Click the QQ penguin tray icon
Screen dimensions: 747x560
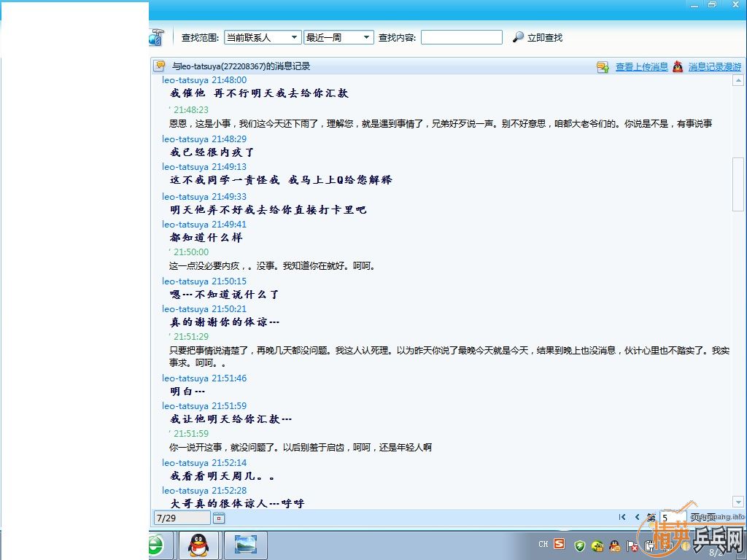(614, 545)
